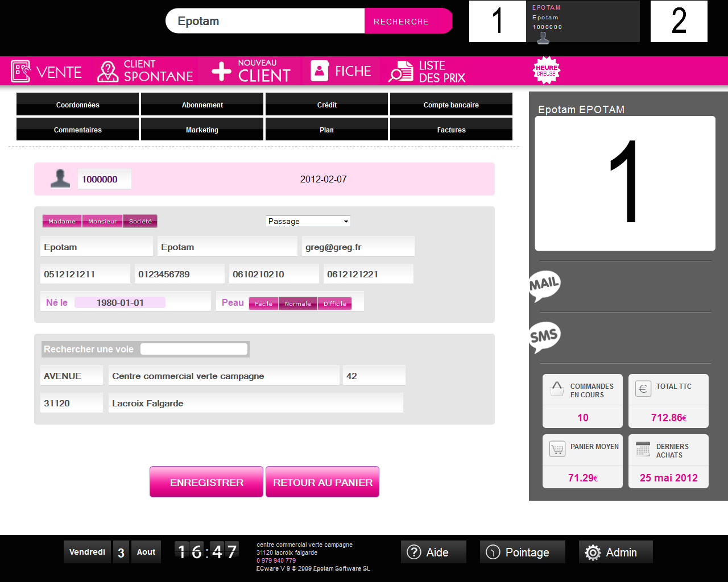Expand the Passage dropdown list

pyautogui.click(x=308, y=222)
